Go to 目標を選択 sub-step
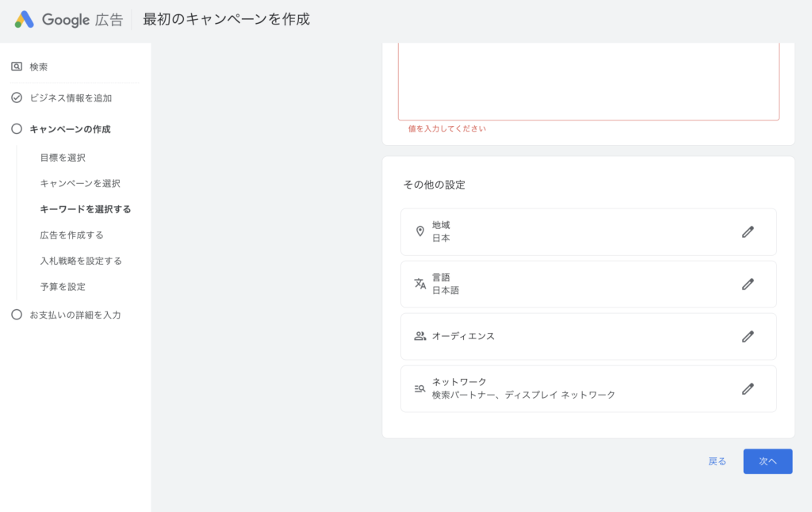812x512 pixels. 63,158
